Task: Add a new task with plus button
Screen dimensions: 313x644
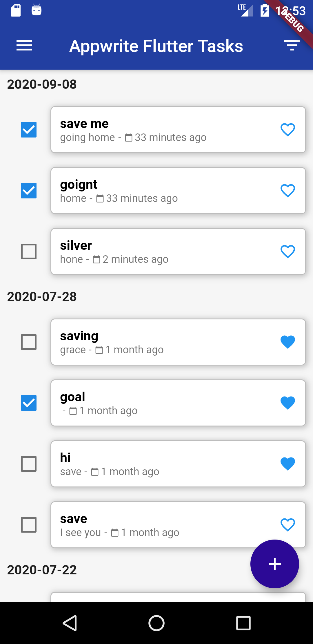Action: (275, 564)
